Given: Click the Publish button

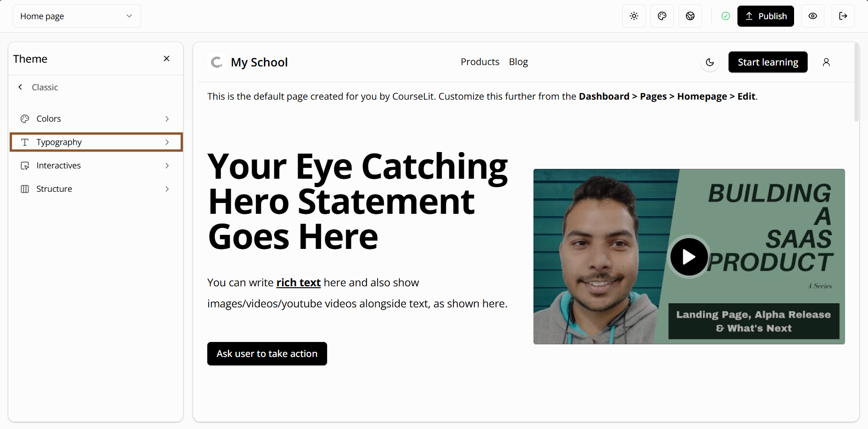Looking at the screenshot, I should 766,15.
